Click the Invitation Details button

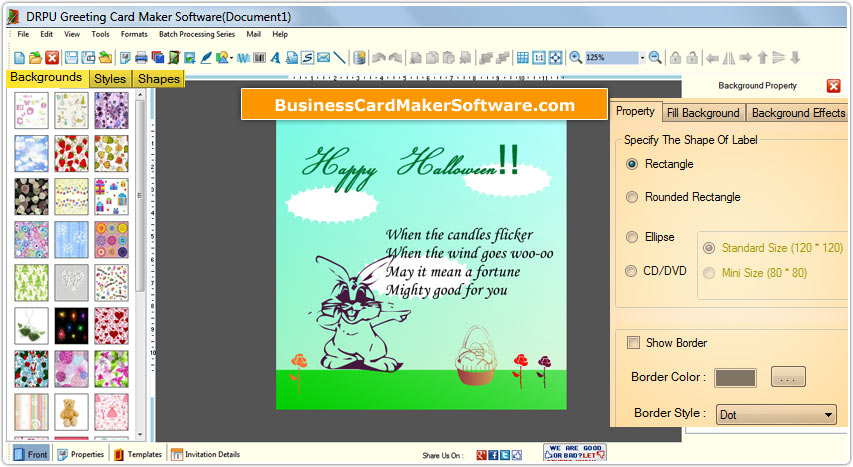pos(206,454)
